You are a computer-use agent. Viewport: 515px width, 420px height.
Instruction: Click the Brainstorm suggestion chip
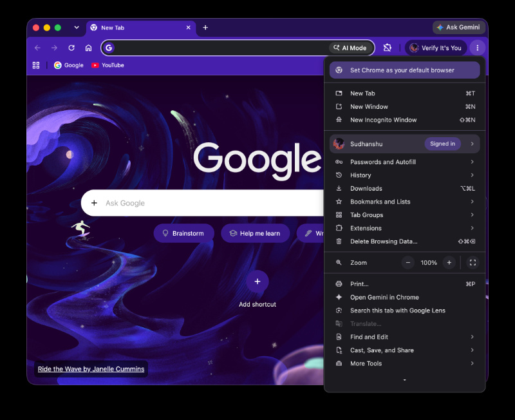point(183,233)
